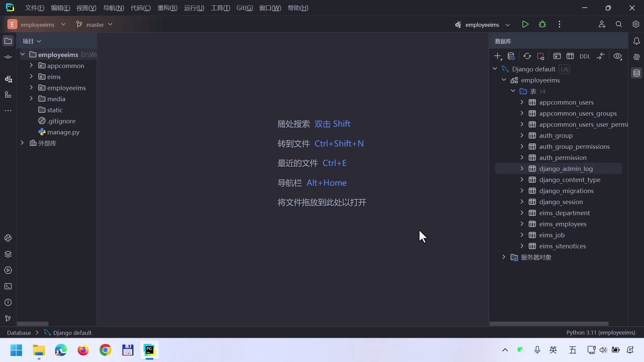Open the Django Structure tool window
Viewport: 644px width, 362px height.
pyautogui.click(x=8, y=79)
